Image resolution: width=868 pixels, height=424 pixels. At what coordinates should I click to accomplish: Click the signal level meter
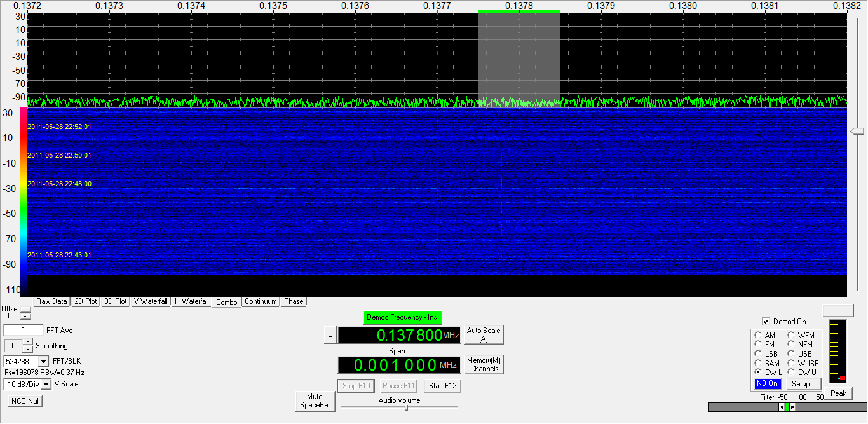838,351
